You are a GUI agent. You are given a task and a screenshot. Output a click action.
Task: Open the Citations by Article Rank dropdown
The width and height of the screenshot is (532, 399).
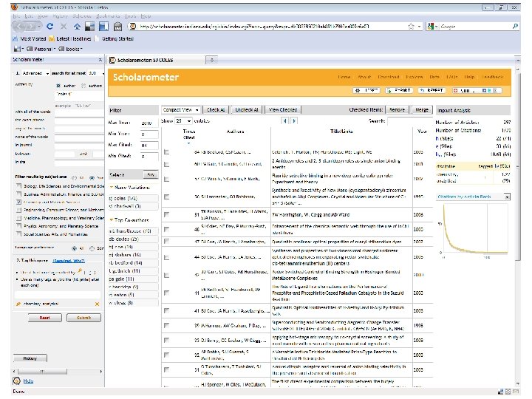pos(474,197)
